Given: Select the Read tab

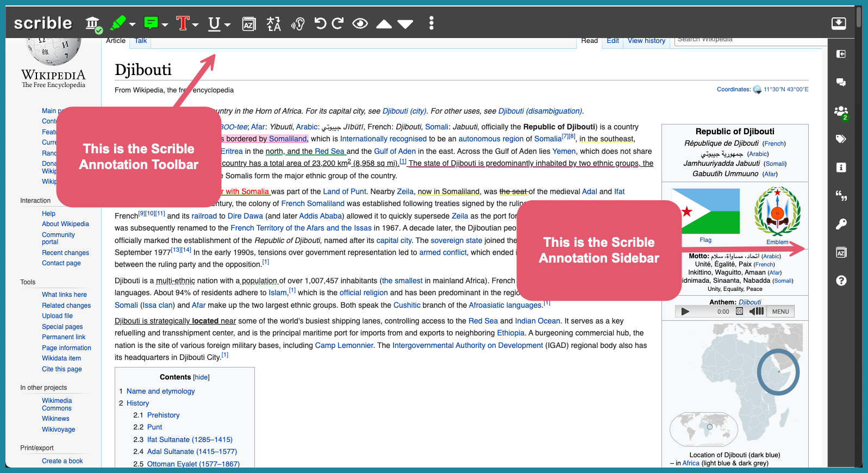Looking at the screenshot, I should [589, 41].
